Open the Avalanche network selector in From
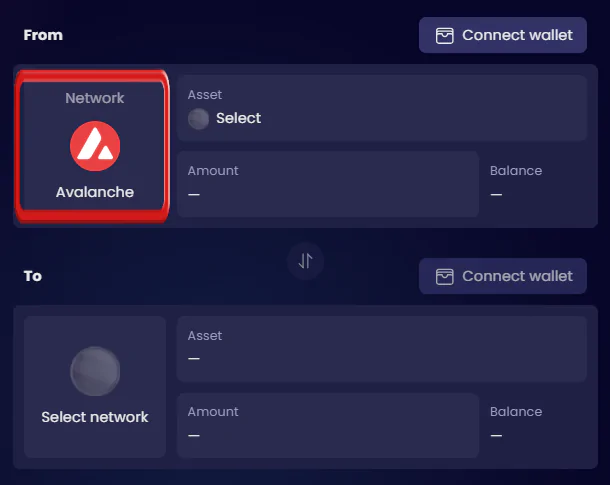Screen dimensions: 610x485 pyautogui.click(x=93, y=146)
